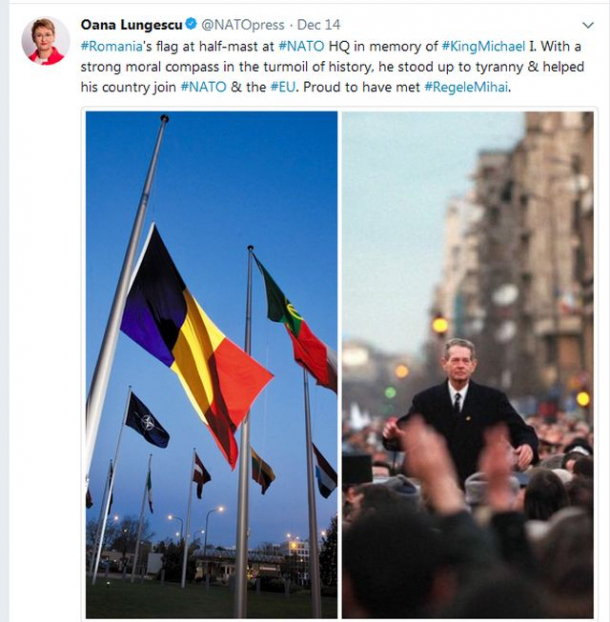The height and width of the screenshot is (622, 610).
Task: Open the #Romania hashtag
Action: 111,46
